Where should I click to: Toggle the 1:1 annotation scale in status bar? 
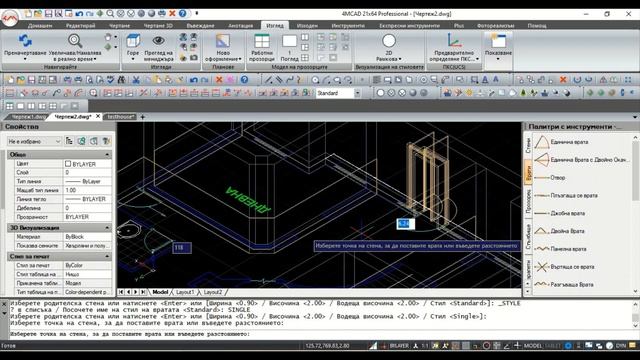[425, 346]
